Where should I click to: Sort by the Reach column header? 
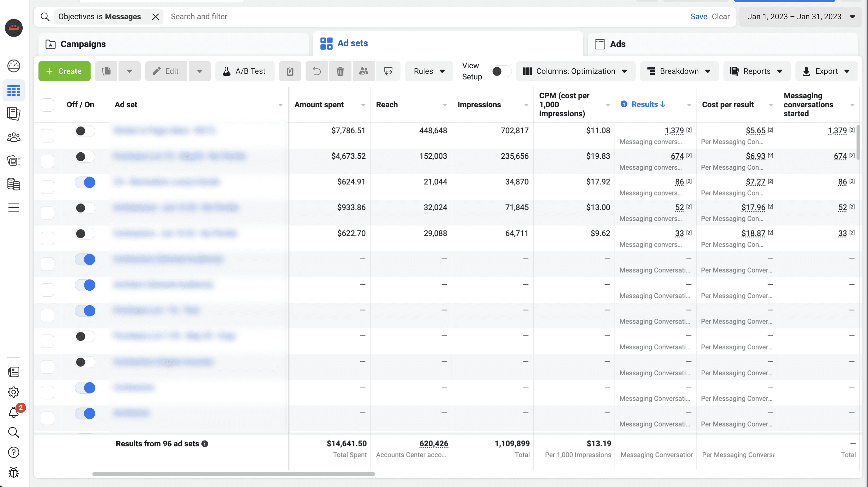pyautogui.click(x=387, y=105)
